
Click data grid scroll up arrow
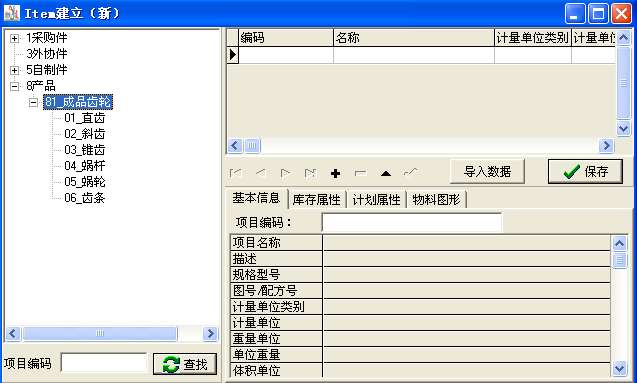click(623, 38)
